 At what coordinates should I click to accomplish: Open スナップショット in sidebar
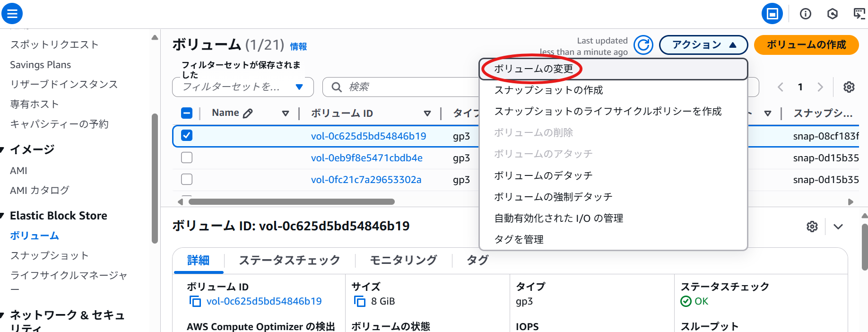click(49, 255)
